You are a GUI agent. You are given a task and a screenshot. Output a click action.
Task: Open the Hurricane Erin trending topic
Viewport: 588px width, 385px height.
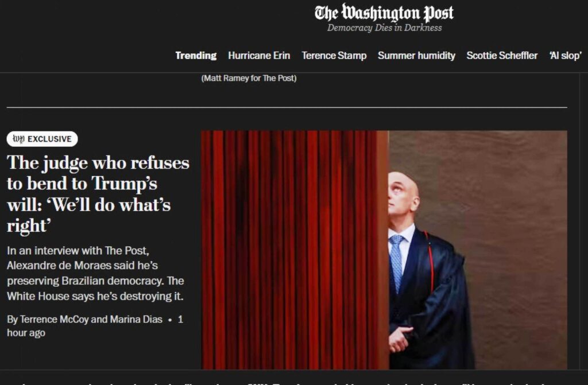pyautogui.click(x=259, y=56)
